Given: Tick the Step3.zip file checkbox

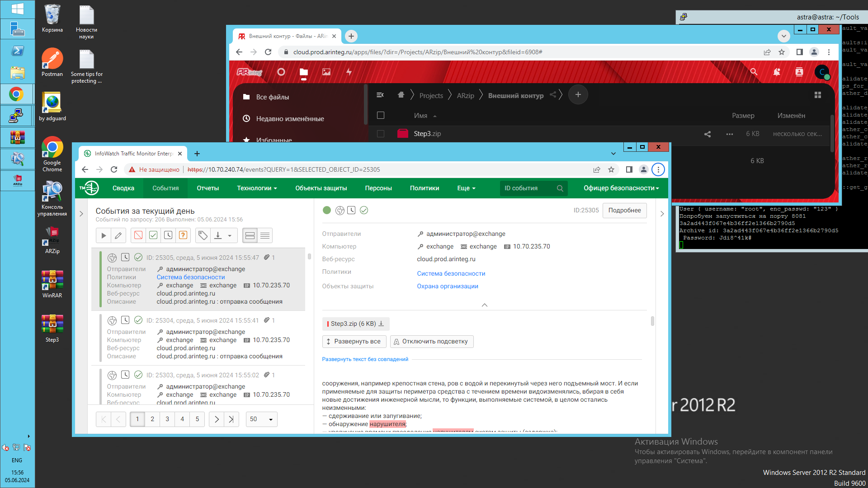Looking at the screenshot, I should click(x=381, y=134).
